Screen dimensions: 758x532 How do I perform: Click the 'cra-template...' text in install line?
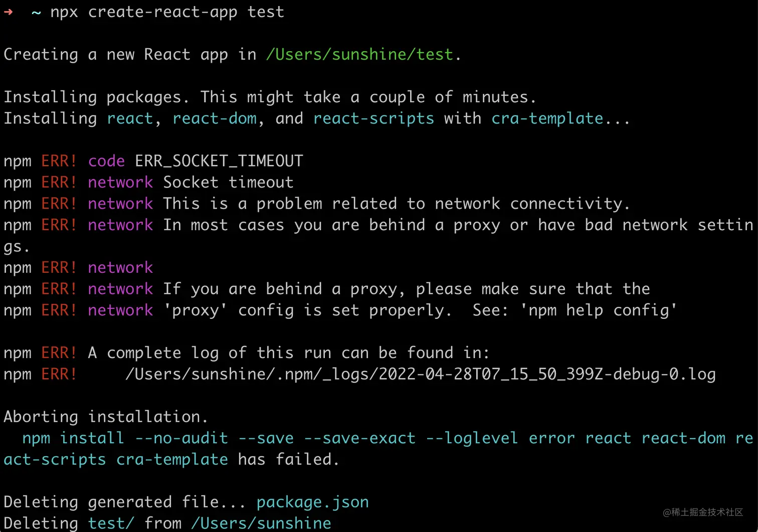click(x=560, y=118)
